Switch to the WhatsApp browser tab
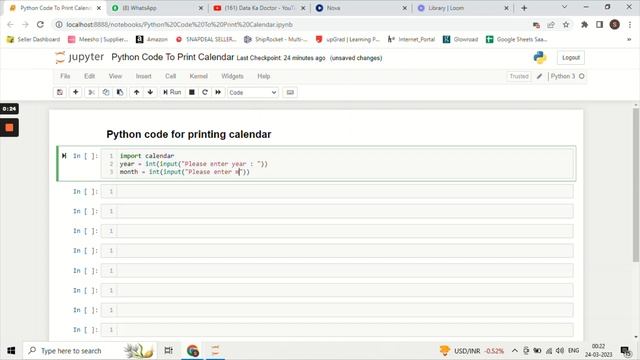 pyautogui.click(x=157, y=8)
